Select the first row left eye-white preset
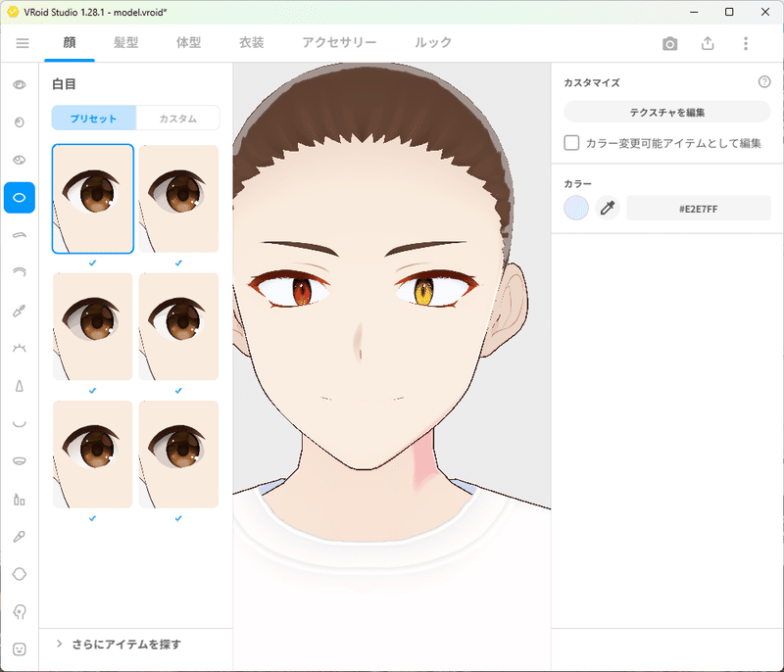The width and height of the screenshot is (784, 672). (93, 199)
